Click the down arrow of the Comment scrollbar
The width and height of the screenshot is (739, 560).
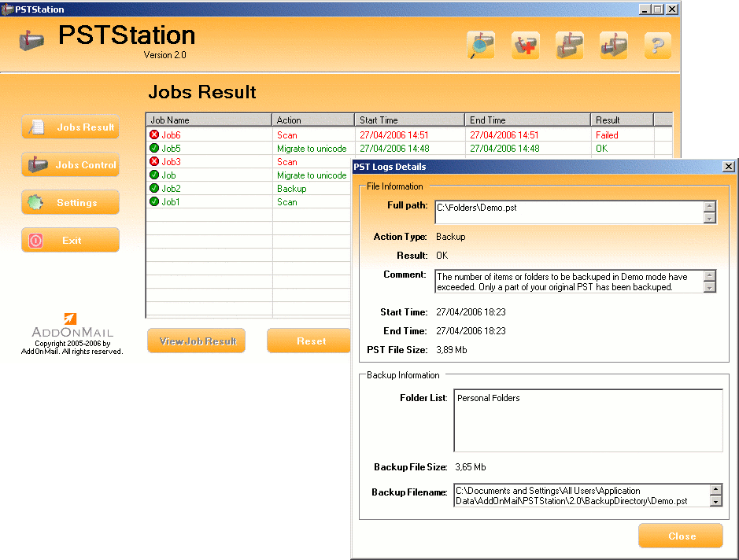click(x=710, y=287)
